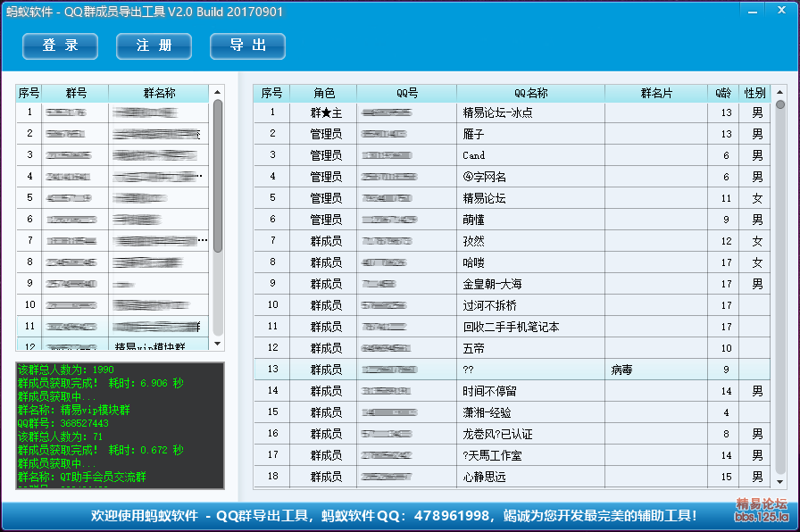Click the 性别 column header

tap(754, 93)
